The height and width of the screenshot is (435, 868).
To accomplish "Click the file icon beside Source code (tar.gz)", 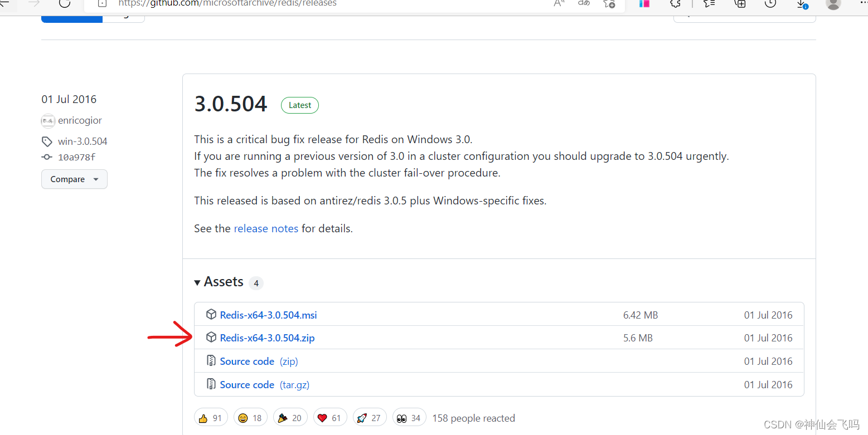I will (211, 384).
